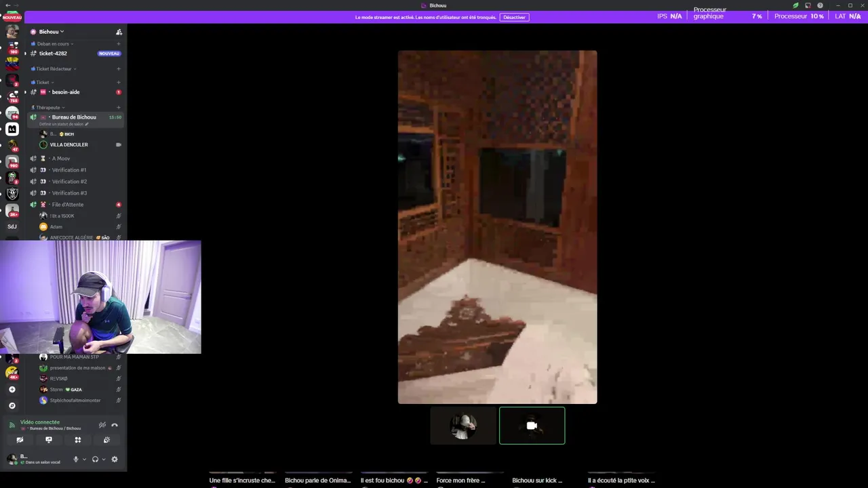Click the camera icon beside VILLA DENCULER

tap(119, 145)
